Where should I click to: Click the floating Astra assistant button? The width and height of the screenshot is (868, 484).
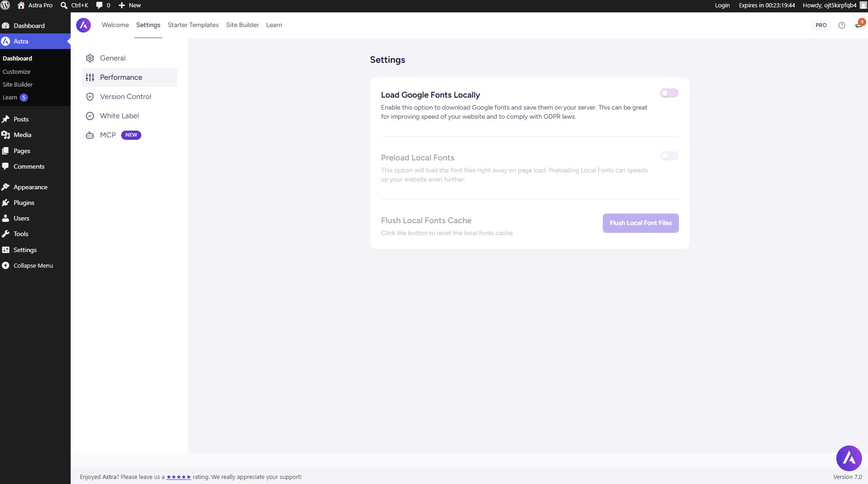[849, 458]
